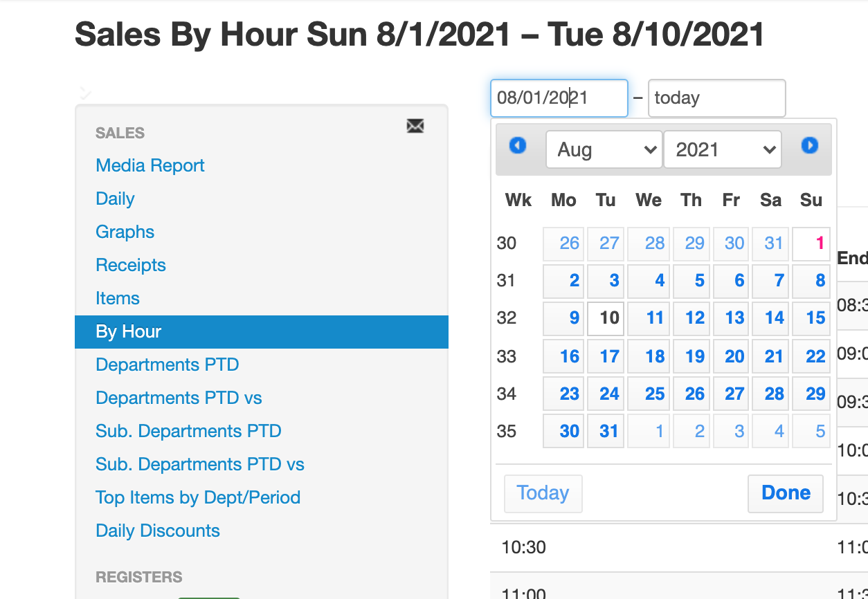This screenshot has width=868, height=599.
Task: Open the Media Report link
Action: [x=150, y=165]
